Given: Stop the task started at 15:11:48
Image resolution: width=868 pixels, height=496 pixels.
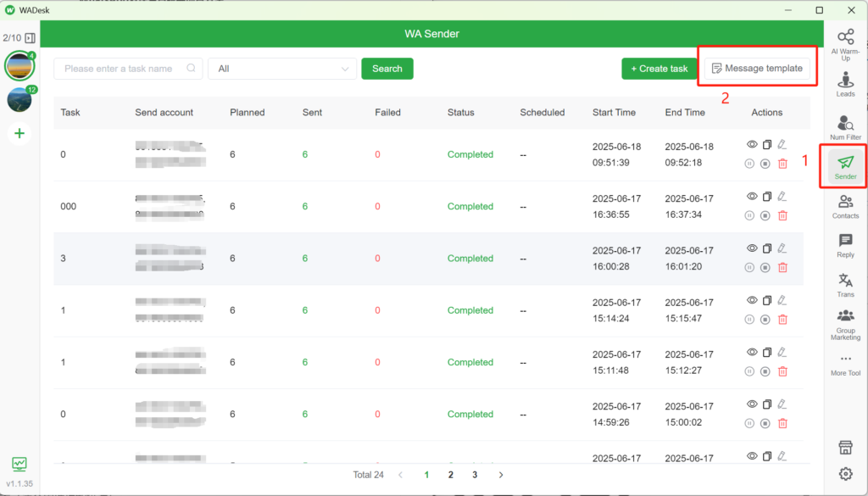Looking at the screenshot, I should point(765,371).
